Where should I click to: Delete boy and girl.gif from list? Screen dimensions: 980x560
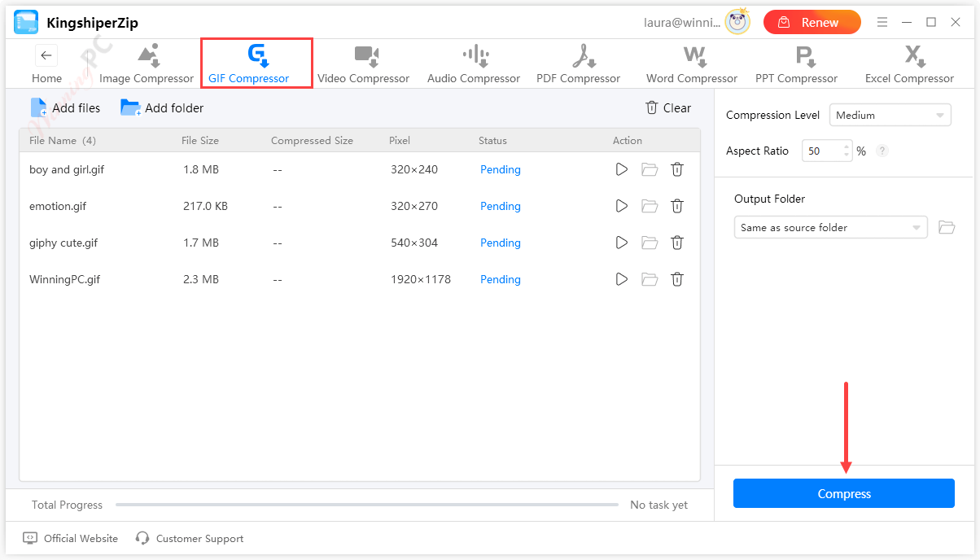pyautogui.click(x=677, y=169)
